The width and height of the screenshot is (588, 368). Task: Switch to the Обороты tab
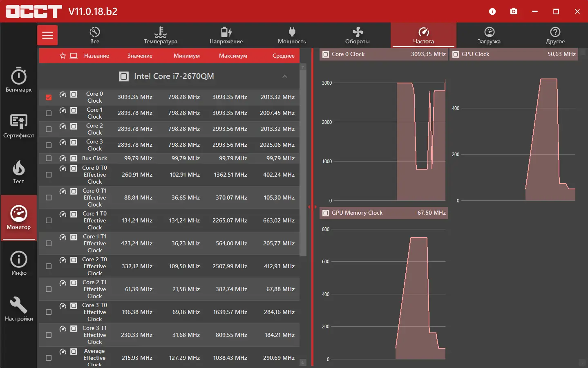coord(358,35)
